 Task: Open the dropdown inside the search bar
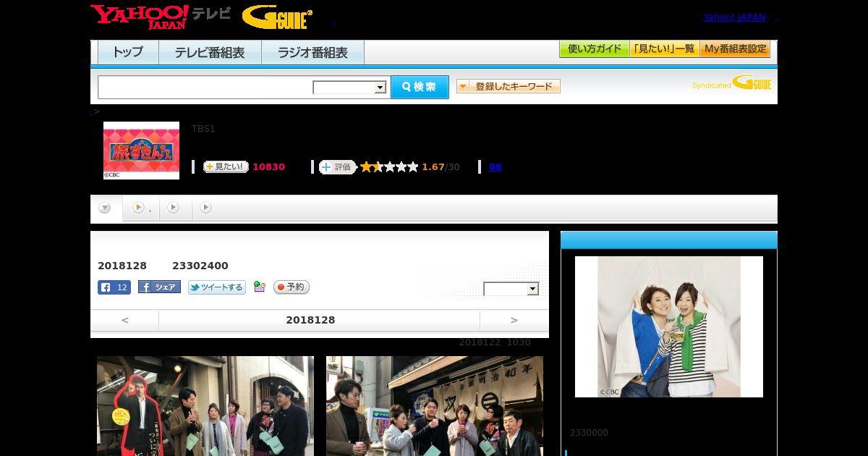(349, 88)
